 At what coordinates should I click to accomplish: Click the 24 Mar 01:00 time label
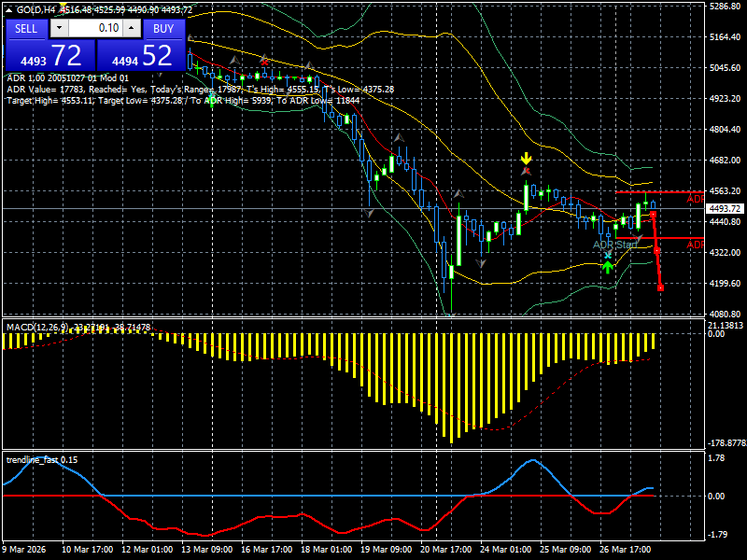point(506,550)
